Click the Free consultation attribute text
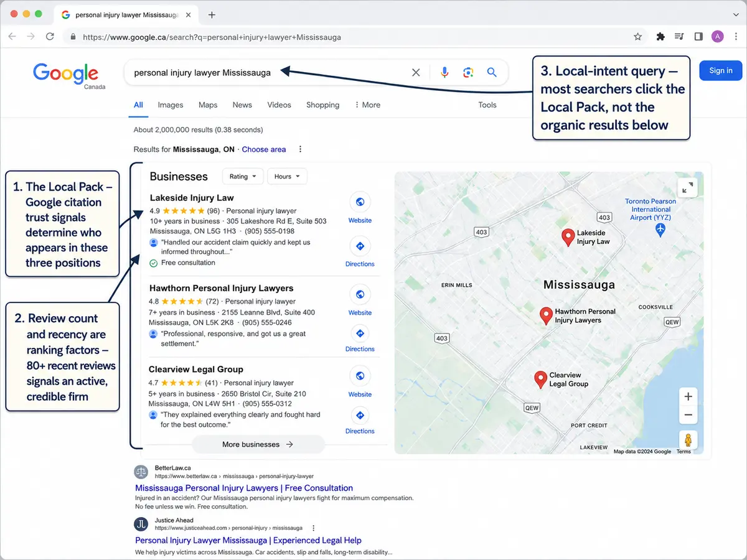Screen dimensions: 747x560 (188, 263)
